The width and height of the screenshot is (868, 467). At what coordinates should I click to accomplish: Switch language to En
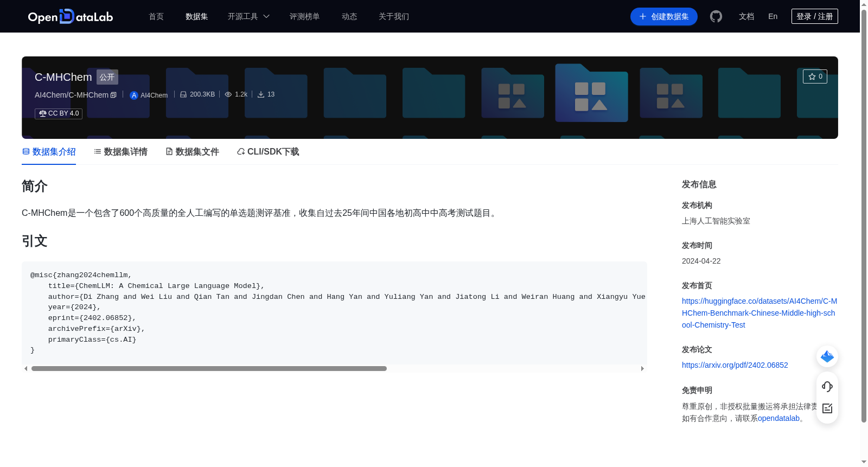(773, 16)
